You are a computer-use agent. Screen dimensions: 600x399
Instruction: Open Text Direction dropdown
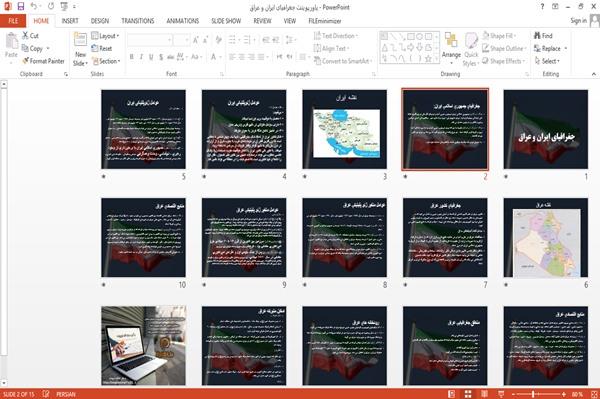point(336,36)
